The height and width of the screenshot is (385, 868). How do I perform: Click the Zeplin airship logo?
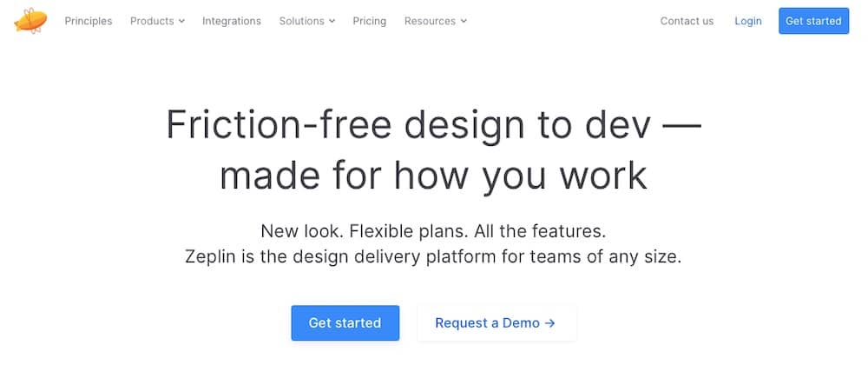click(x=30, y=19)
